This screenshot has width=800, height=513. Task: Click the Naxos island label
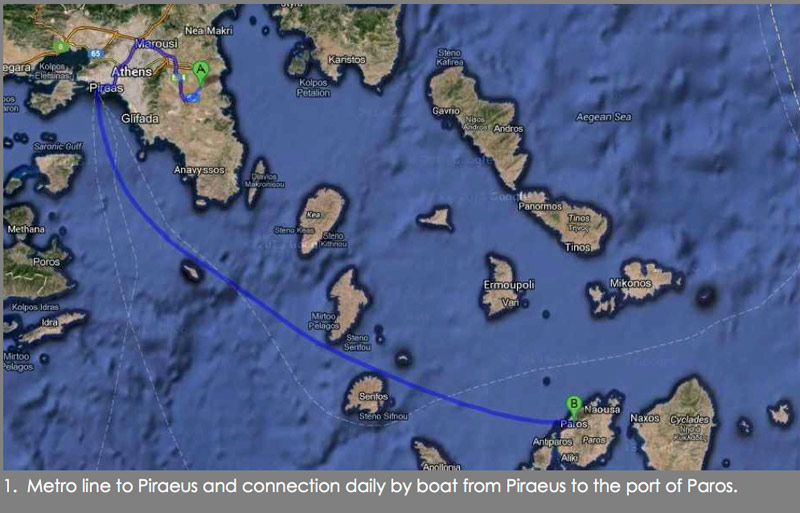click(645, 418)
